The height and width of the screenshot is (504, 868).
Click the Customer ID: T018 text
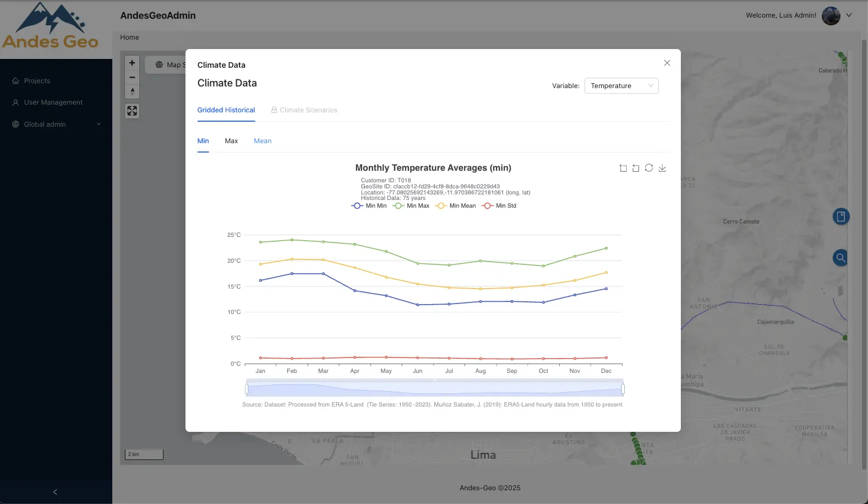(386, 180)
